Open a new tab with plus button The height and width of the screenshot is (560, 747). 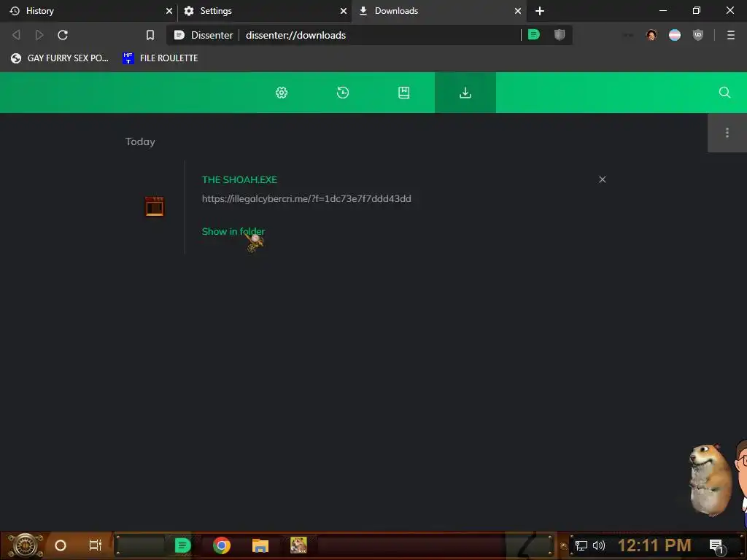point(540,10)
